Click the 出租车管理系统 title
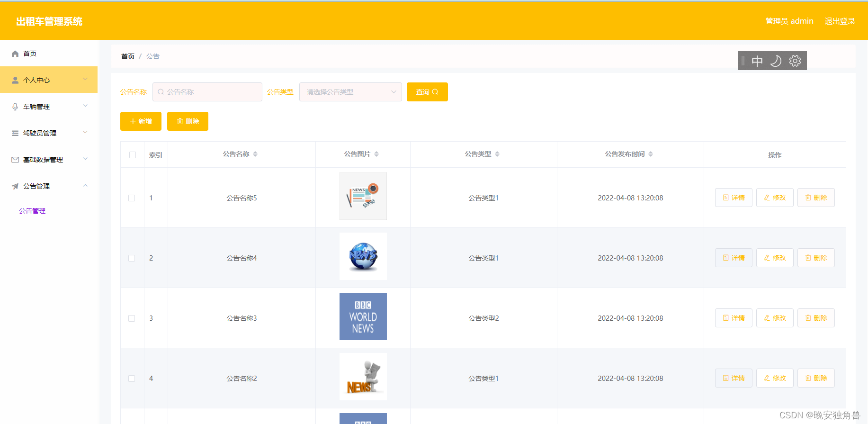Image resolution: width=868 pixels, height=424 pixels. [x=49, y=21]
